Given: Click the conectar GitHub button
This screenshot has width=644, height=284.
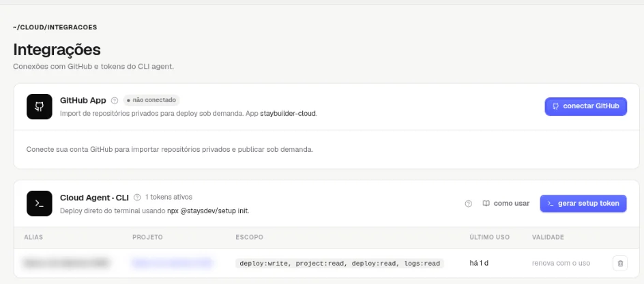Looking at the screenshot, I should click(586, 106).
